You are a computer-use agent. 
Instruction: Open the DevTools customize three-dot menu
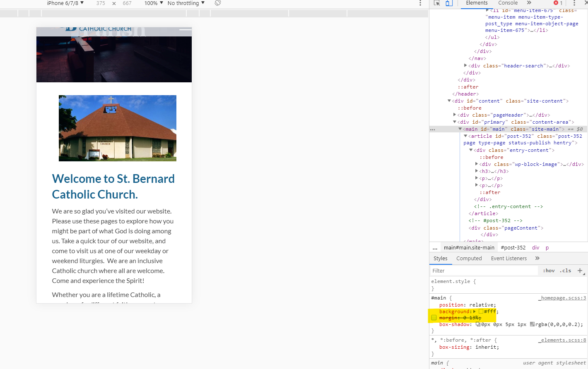click(574, 3)
